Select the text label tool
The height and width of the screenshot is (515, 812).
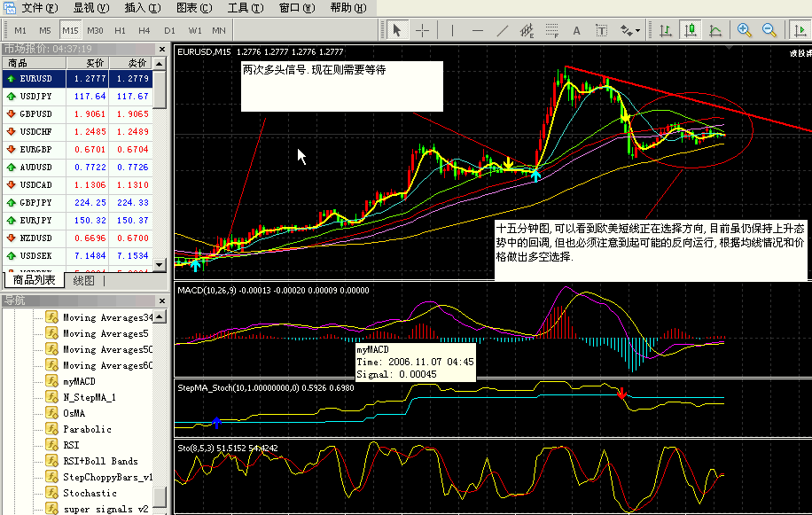click(x=601, y=30)
